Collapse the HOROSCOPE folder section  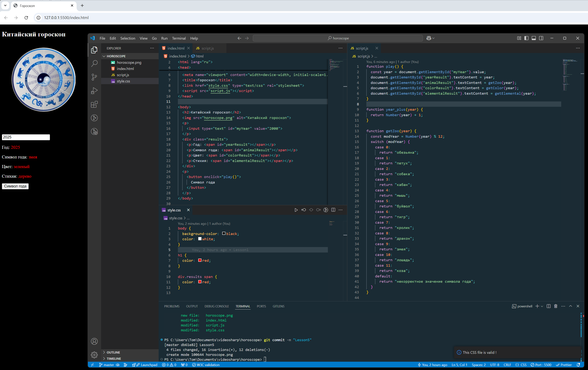(x=130, y=56)
